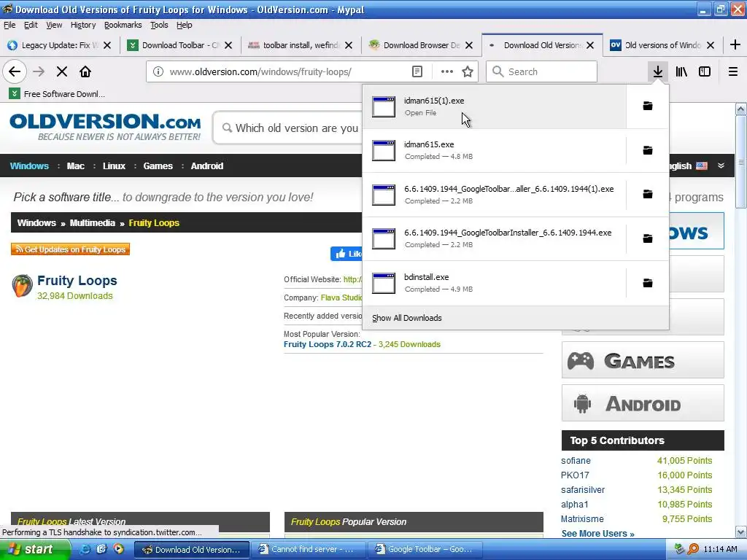Open the hamburger application menu
The image size is (747, 560).
click(732, 72)
